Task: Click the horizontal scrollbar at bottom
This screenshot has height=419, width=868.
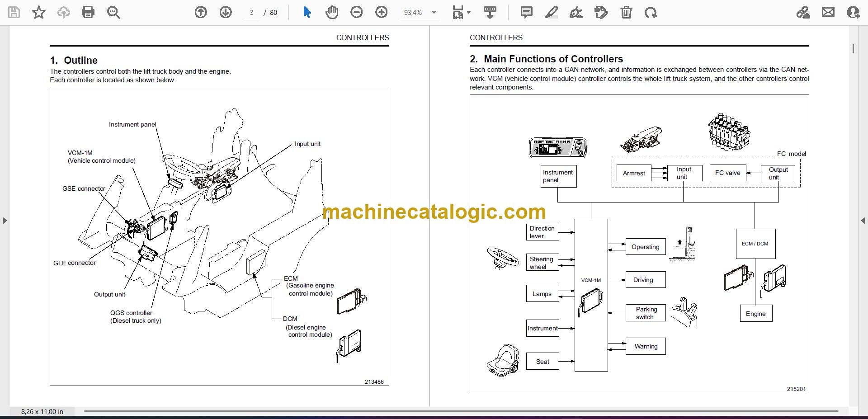Action: pos(461,411)
